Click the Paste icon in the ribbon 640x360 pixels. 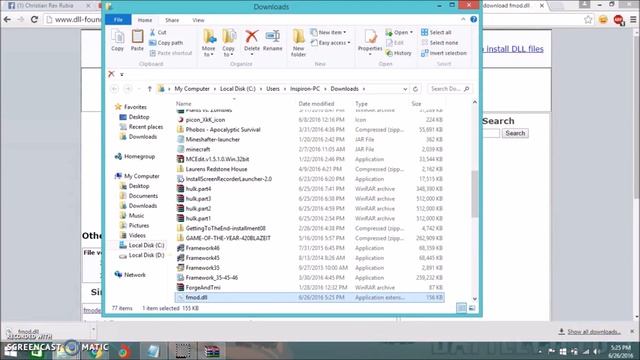tap(137, 40)
